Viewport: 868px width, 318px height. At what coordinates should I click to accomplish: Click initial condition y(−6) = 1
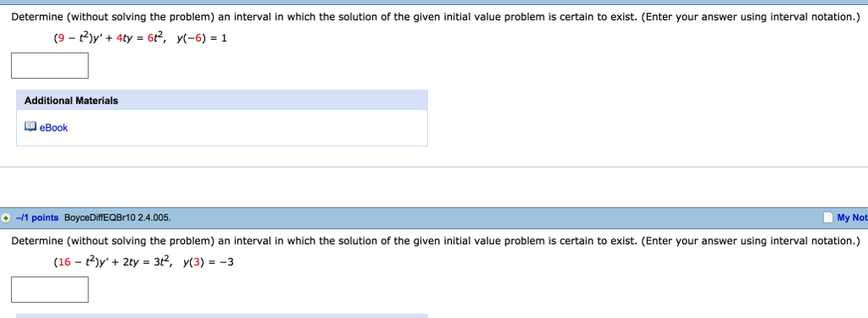(203, 39)
